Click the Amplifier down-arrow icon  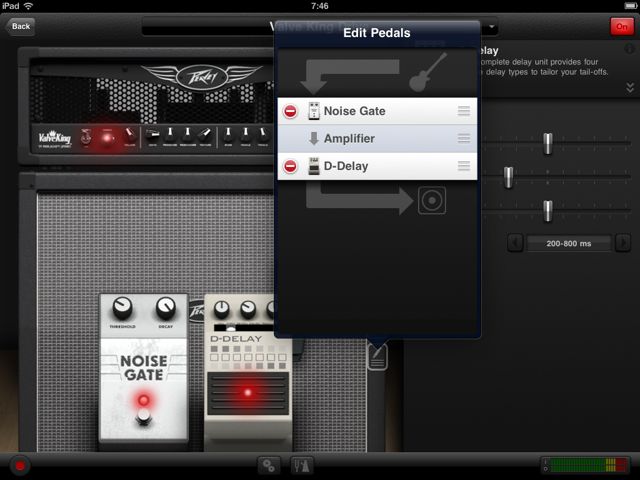313,139
